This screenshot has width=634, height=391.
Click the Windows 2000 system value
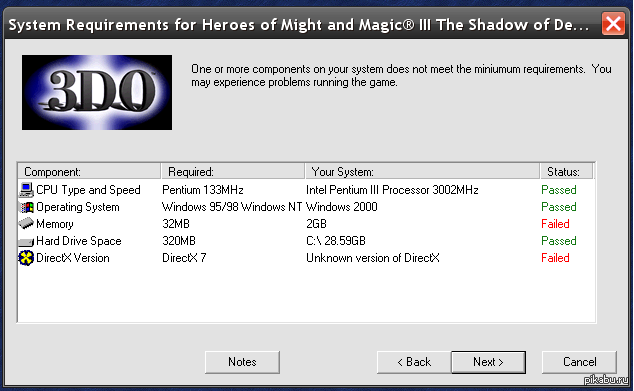[x=342, y=207]
